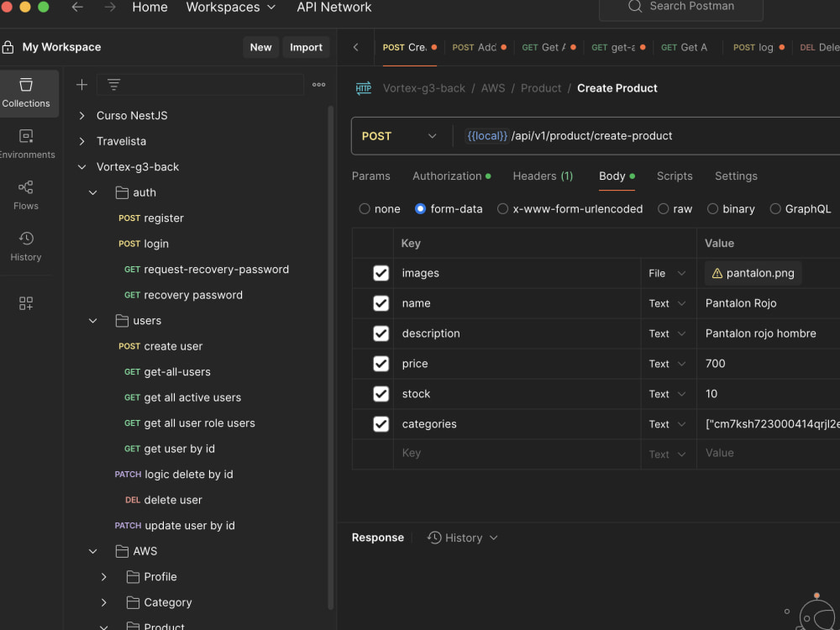Screen dimensions: 840x630
Task: Select the none body type radio
Action: tap(365, 209)
